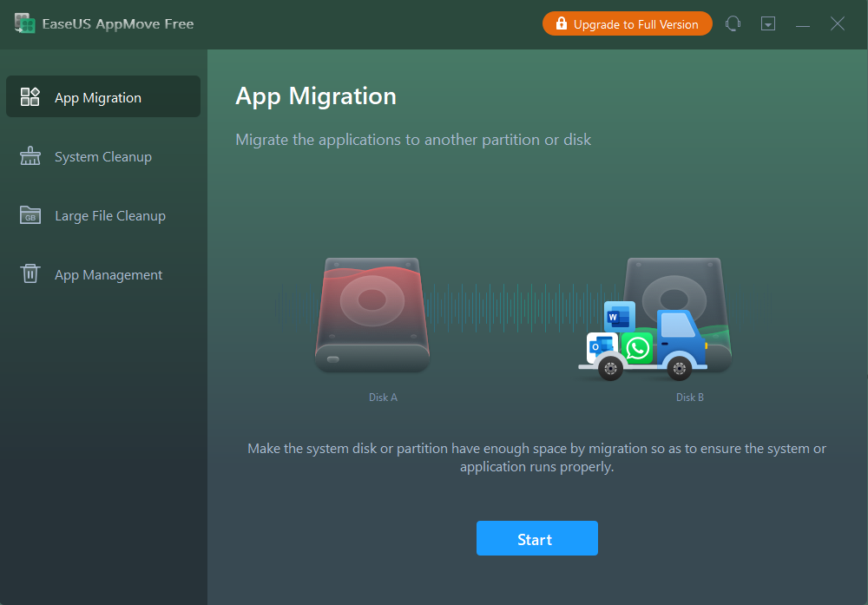Open support via the headset icon
The width and height of the screenshot is (868, 605).
733,24
